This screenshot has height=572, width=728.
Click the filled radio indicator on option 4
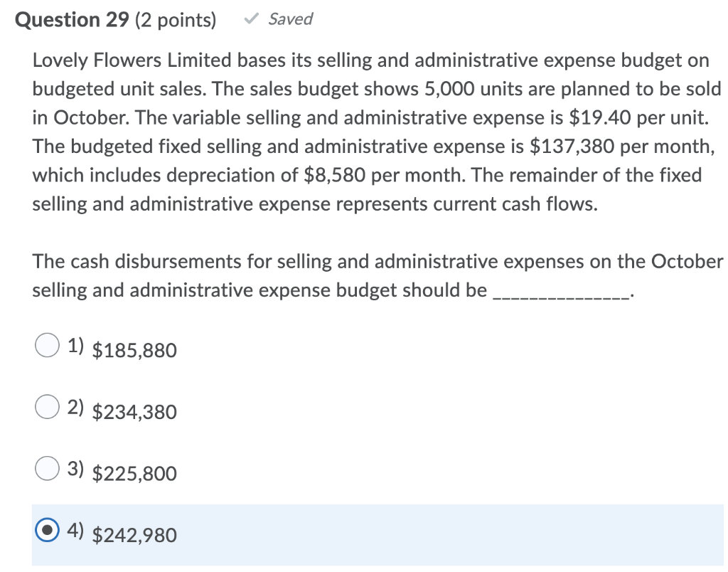tap(46, 530)
